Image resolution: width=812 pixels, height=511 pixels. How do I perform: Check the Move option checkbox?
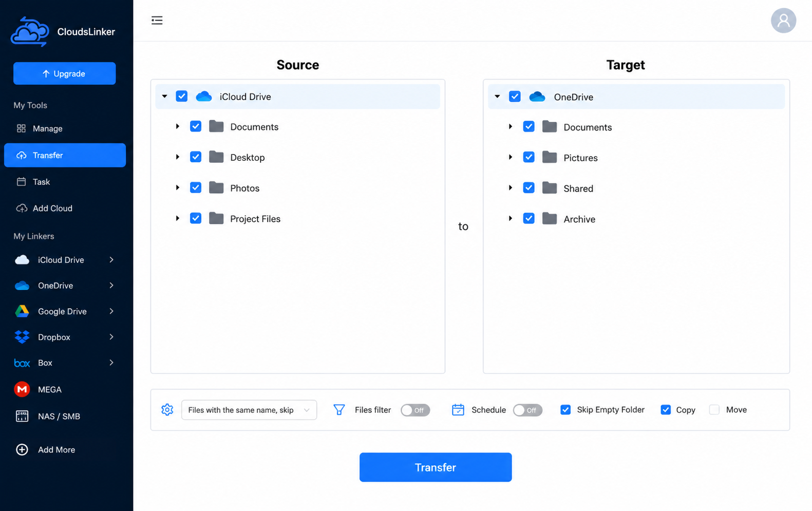714,410
